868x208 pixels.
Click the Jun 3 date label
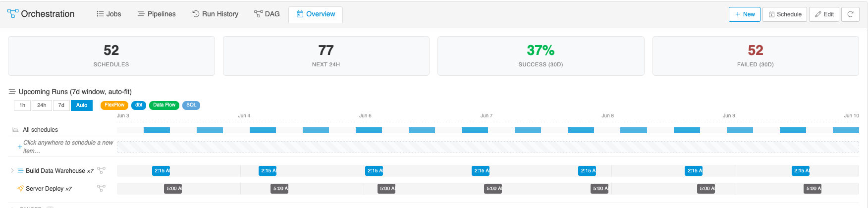point(123,116)
